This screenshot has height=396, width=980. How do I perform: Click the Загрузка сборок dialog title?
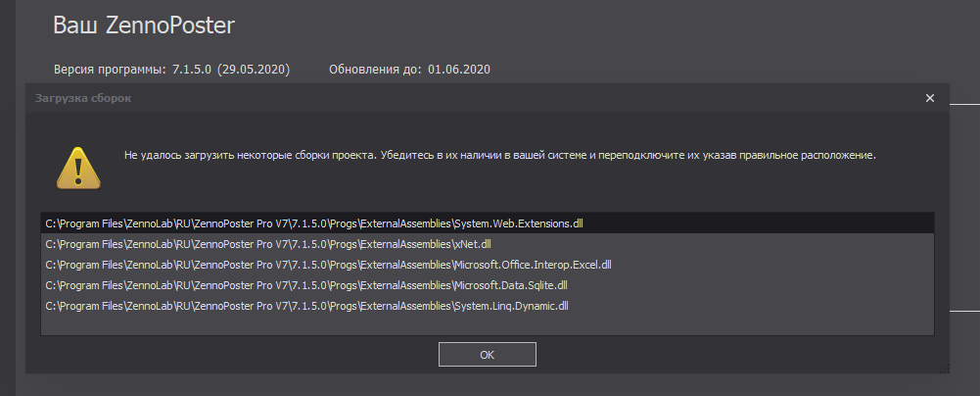point(83,98)
